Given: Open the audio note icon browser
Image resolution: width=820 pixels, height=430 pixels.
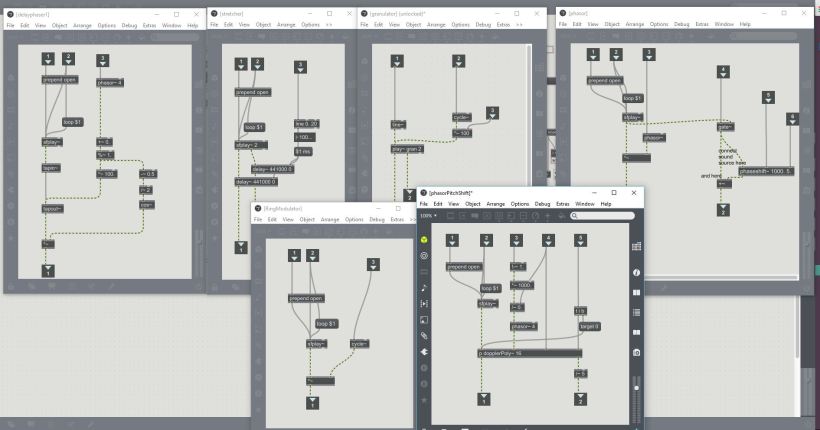Looking at the screenshot, I should coord(424,287).
